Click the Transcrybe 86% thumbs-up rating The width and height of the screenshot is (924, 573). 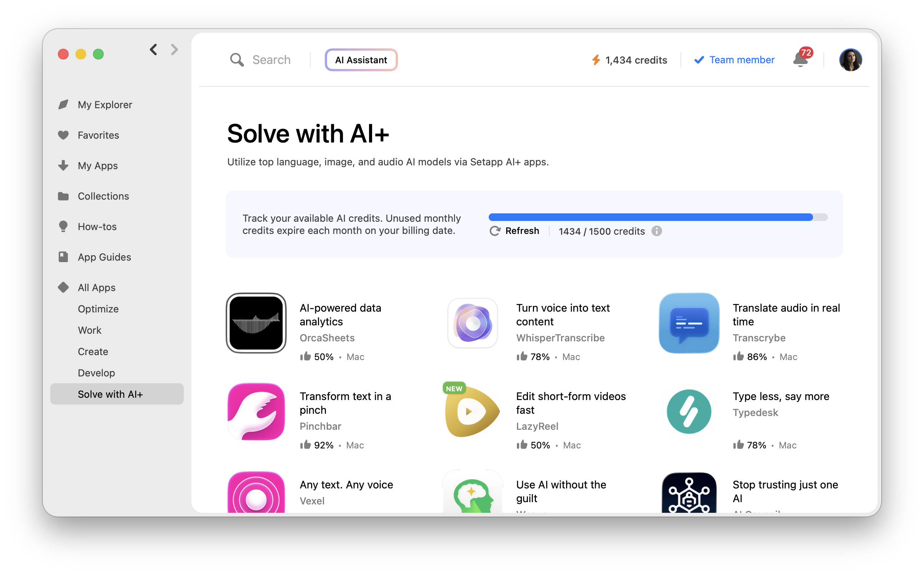coord(750,357)
